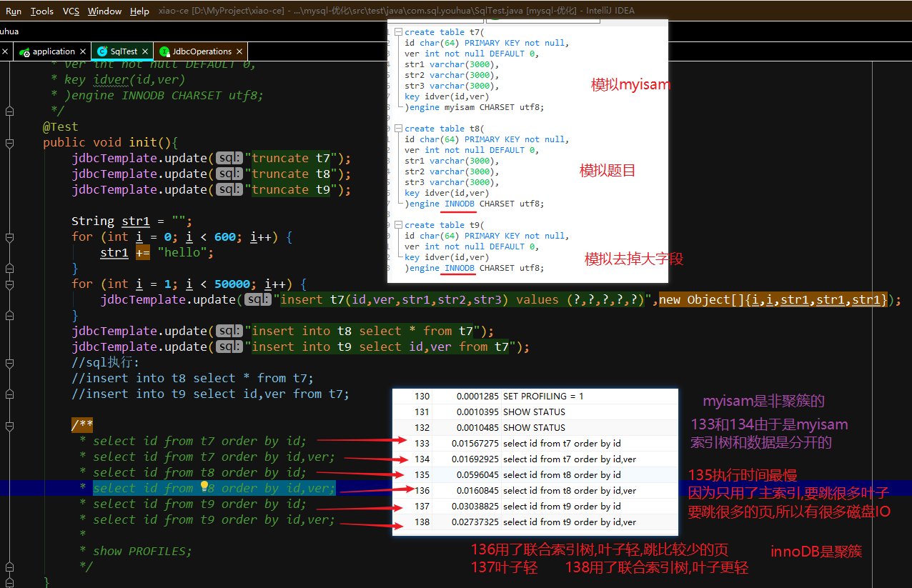The height and width of the screenshot is (588, 912).
Task: Select profile row 133 select id from t7
Action: coord(535,443)
